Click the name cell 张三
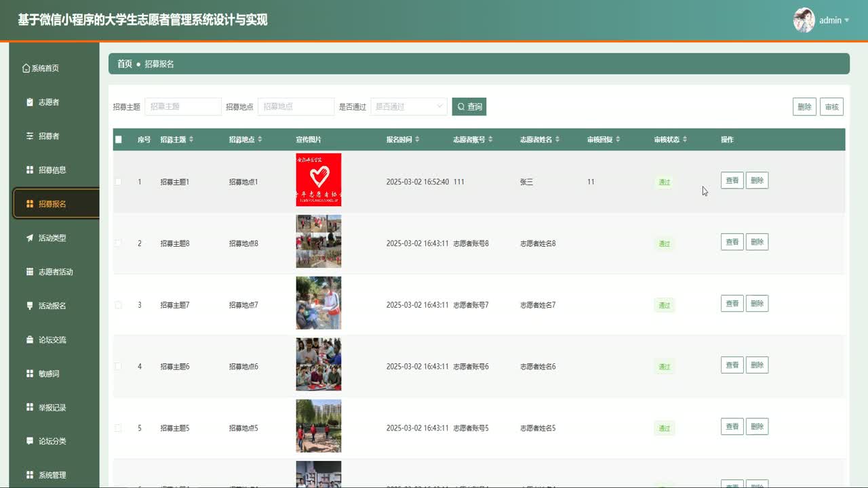The width and height of the screenshot is (868, 488). pyautogui.click(x=527, y=182)
